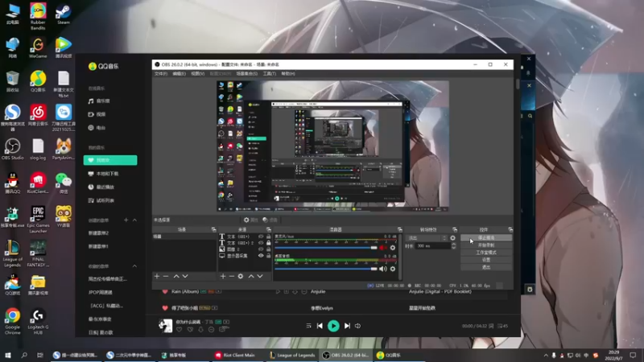Adjust the desktop audio volume slider
This screenshot has width=644, height=362.
pyautogui.click(x=326, y=269)
